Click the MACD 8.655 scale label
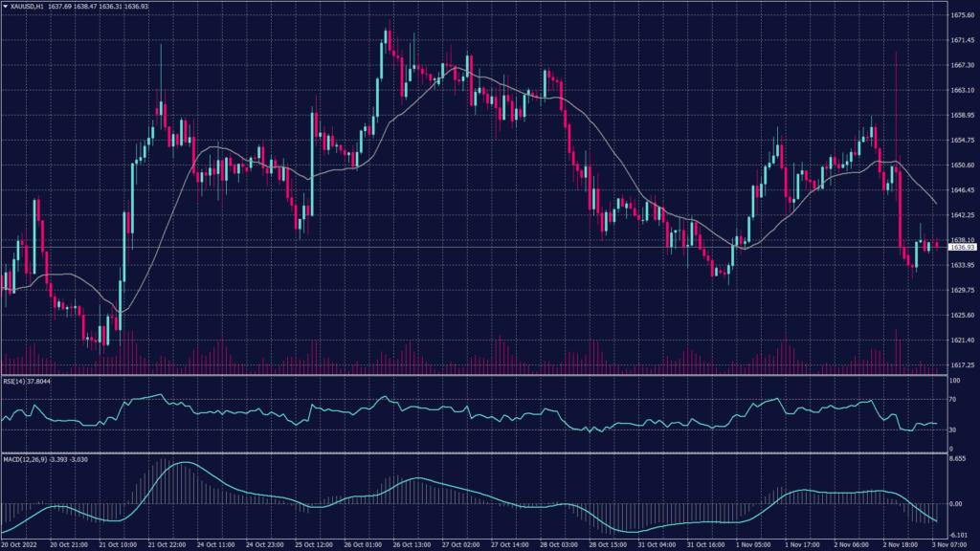This screenshot has width=980, height=551. click(957, 460)
